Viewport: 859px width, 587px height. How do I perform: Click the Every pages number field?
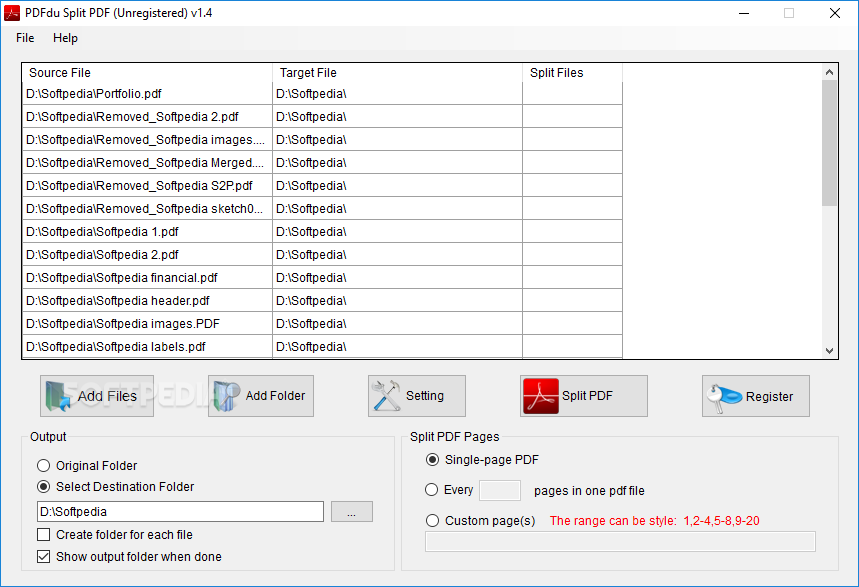click(x=500, y=491)
